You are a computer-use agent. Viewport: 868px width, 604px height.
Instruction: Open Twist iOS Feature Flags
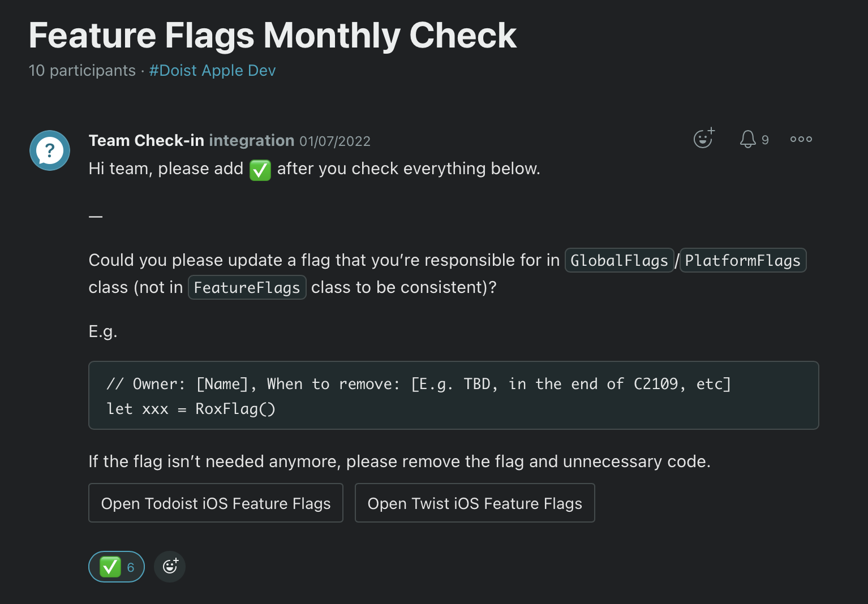(x=475, y=503)
